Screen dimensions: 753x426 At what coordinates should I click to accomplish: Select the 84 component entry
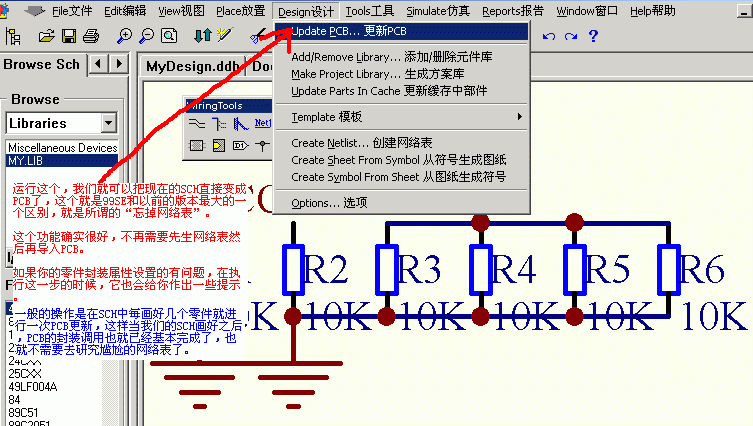click(x=14, y=400)
